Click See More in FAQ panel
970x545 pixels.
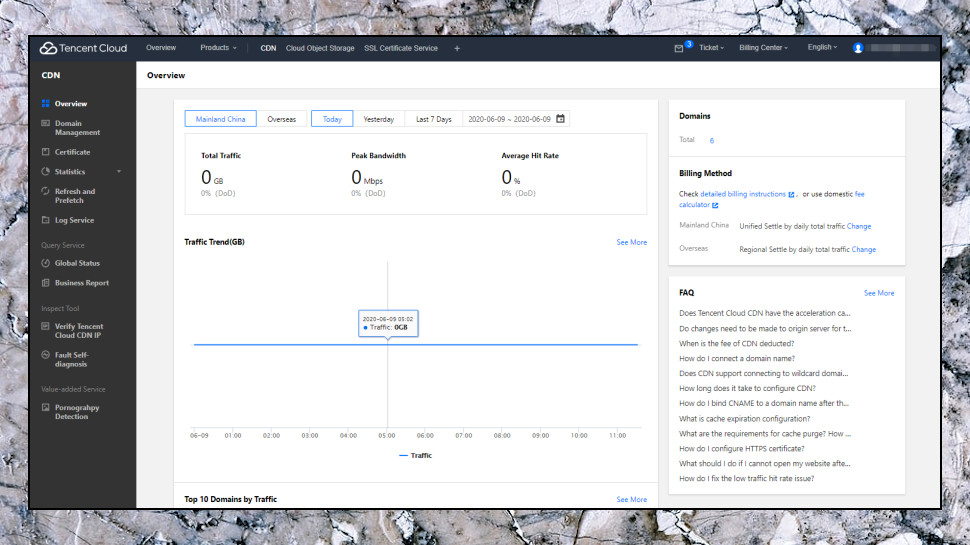[x=879, y=293]
